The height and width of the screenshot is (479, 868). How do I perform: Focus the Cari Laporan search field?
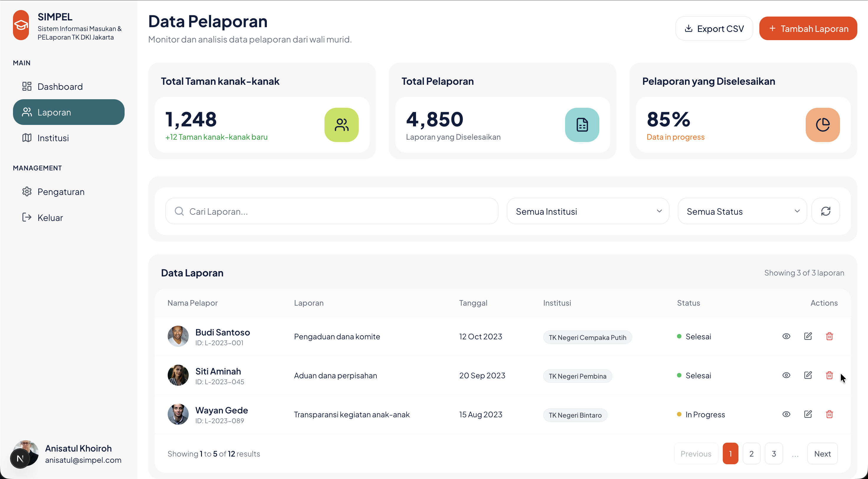(332, 211)
